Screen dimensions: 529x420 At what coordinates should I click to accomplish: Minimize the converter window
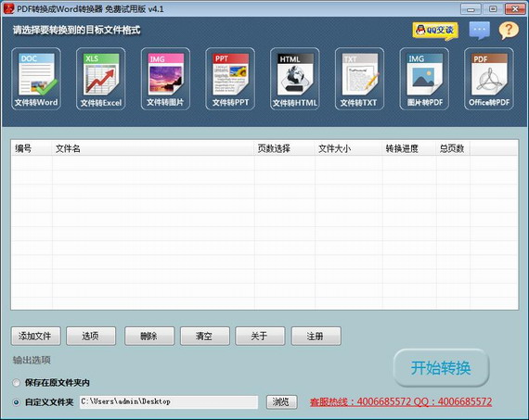471,9
